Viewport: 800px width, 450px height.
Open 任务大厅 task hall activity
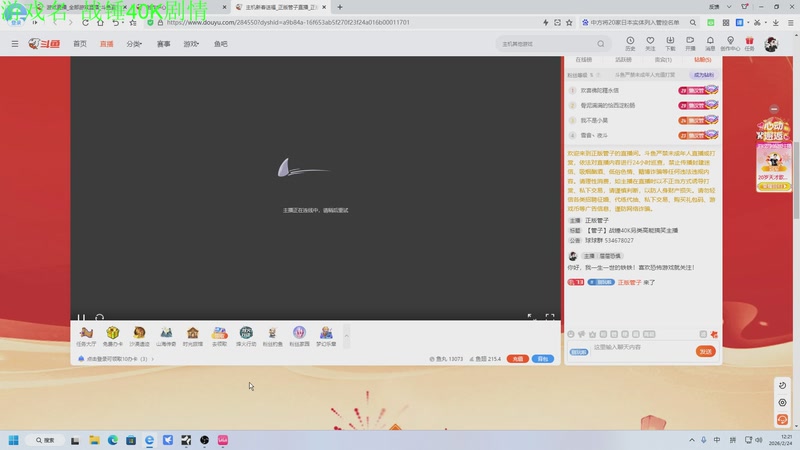point(86,336)
